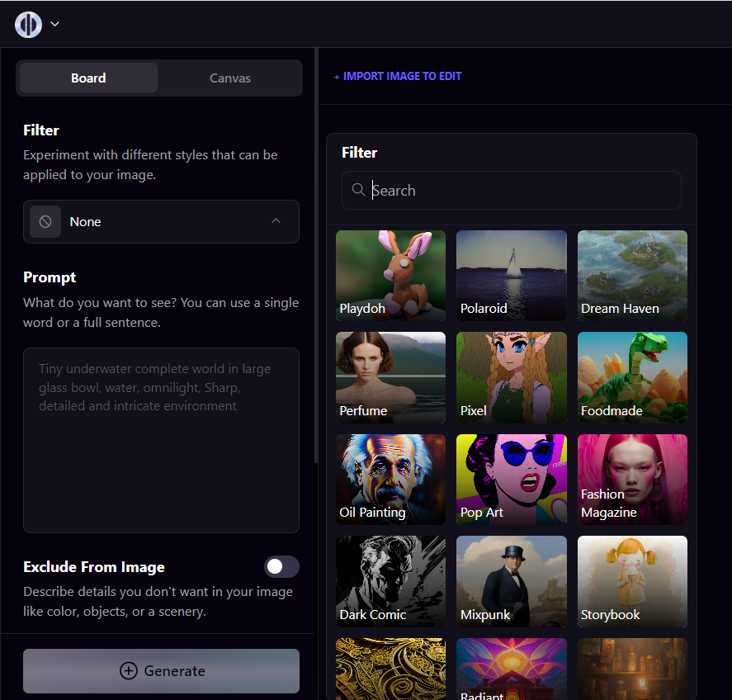Choose the Foodmade filter thumbnail

tap(632, 377)
